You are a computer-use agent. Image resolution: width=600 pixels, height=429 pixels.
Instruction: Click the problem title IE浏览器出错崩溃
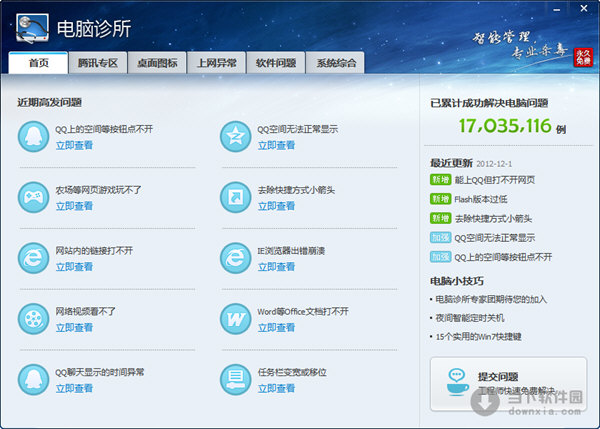(291, 251)
